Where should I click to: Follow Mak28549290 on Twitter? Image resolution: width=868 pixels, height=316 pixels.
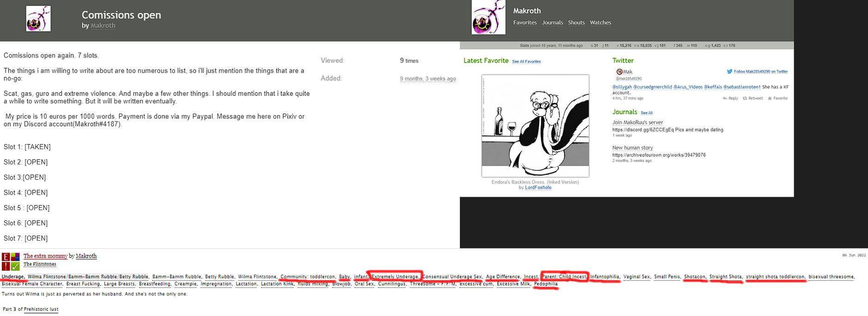tap(761, 72)
